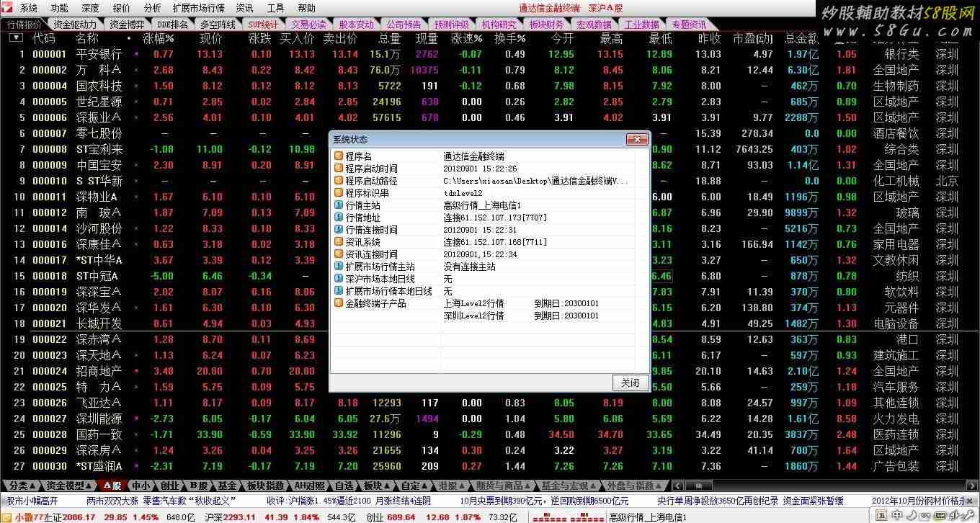The image size is (980, 523).
Task: Click the red × marker beside 平安银行
Action: (x=136, y=54)
